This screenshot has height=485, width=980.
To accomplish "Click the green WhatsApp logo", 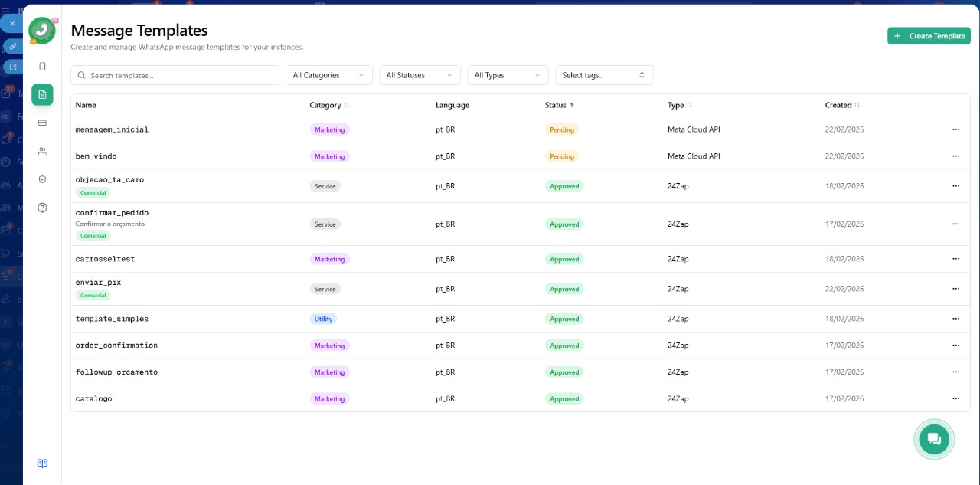I will [x=41, y=31].
